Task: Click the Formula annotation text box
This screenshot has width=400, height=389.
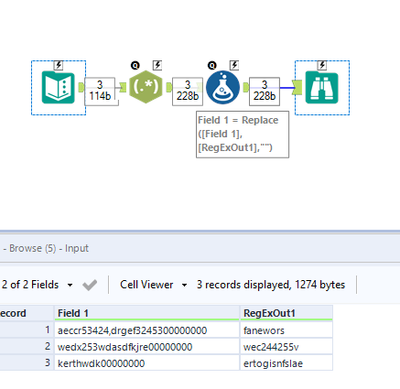Action: pyautogui.click(x=242, y=134)
